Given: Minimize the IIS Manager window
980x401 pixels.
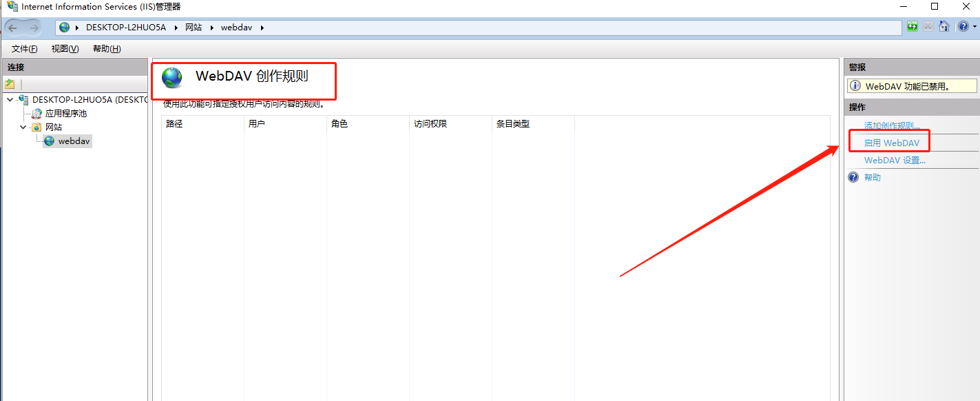Looking at the screenshot, I should coord(903,6).
